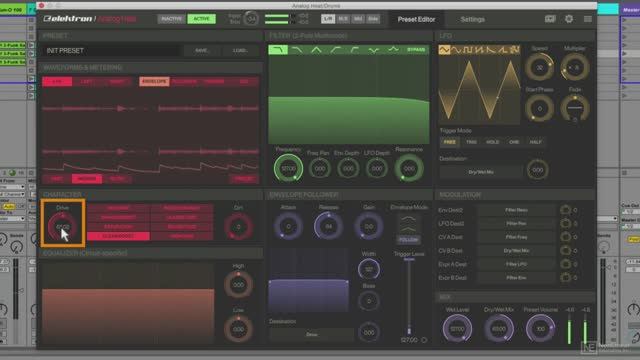
Task: Set the plugin to ACTIVE
Action: 201,19
